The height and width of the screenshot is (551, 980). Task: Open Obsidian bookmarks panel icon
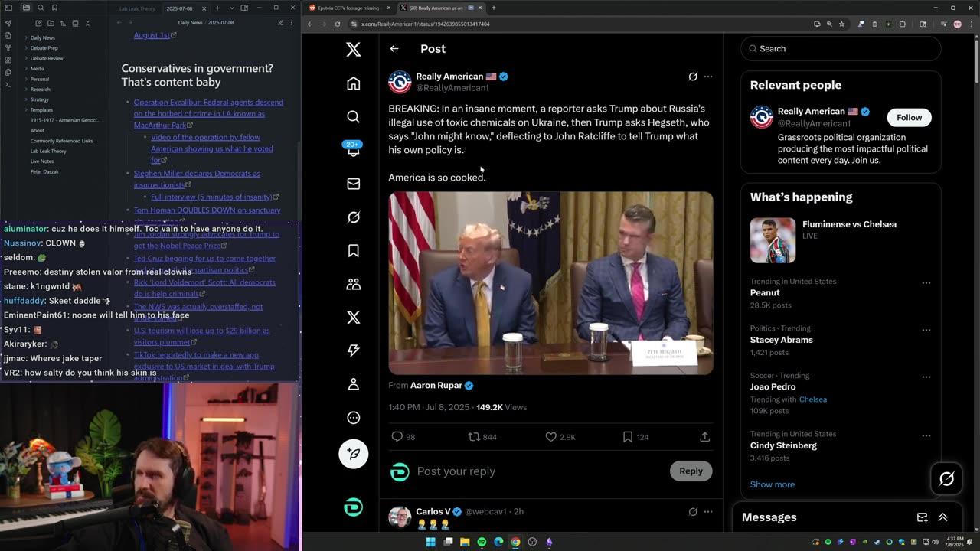point(54,8)
